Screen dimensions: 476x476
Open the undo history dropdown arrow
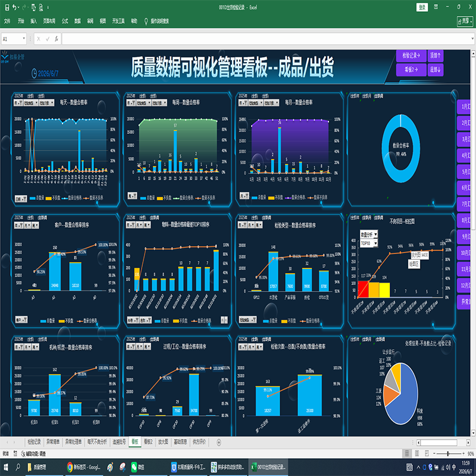point(19,7)
